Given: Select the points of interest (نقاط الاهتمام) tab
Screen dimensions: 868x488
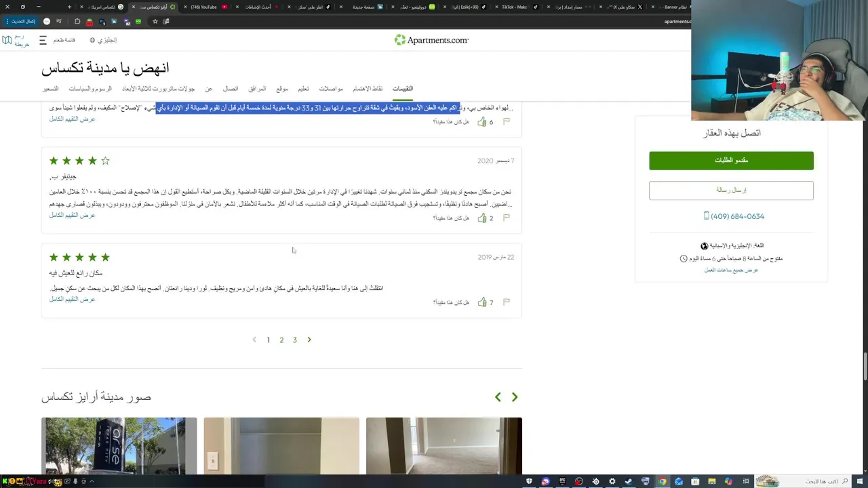Looking at the screenshot, I should tap(368, 89).
